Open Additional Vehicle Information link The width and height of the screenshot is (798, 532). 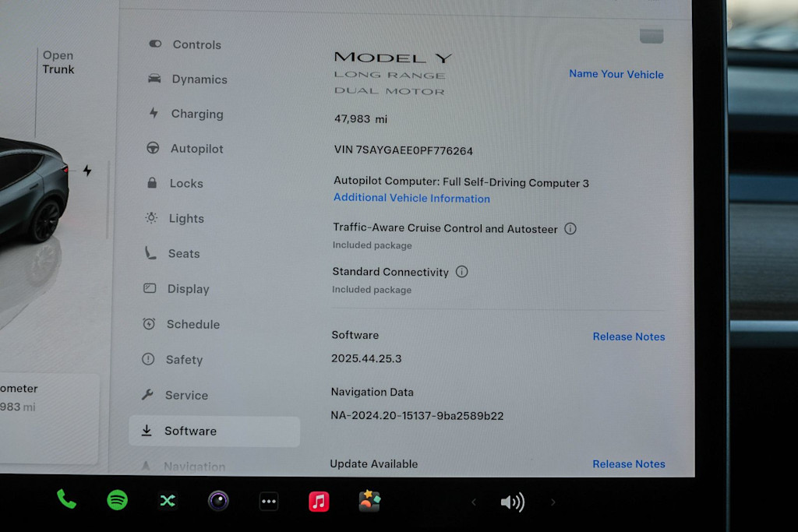pos(411,199)
